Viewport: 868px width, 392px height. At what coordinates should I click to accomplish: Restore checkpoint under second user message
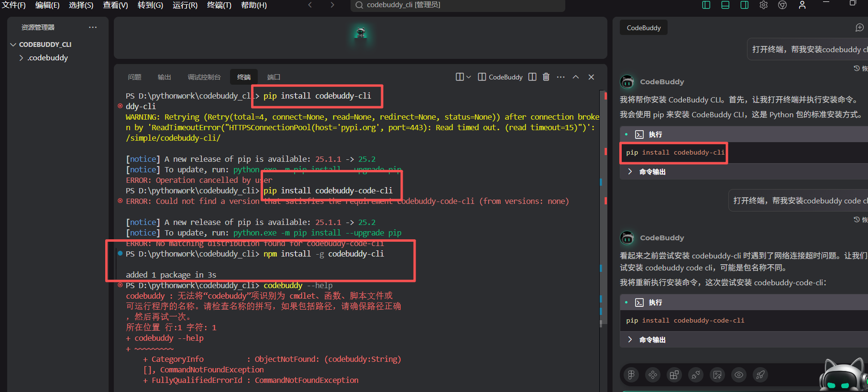[x=860, y=220]
